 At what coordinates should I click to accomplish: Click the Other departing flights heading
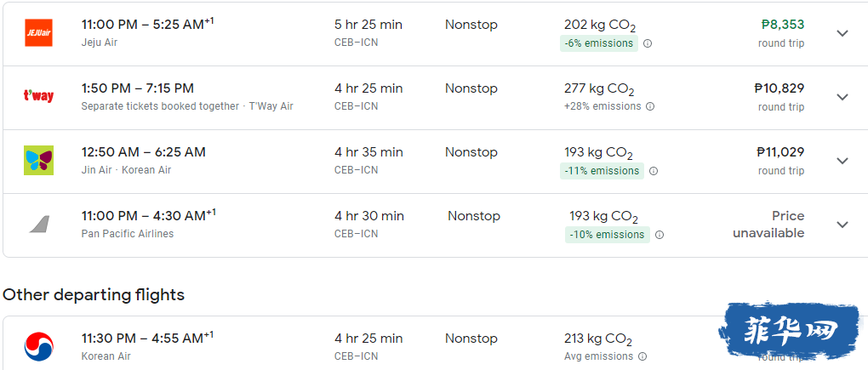point(94,295)
